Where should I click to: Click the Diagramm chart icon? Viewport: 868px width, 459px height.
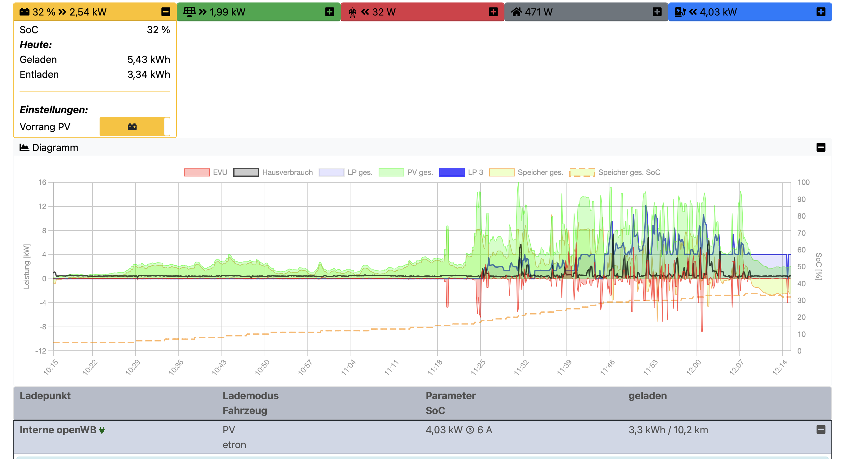pos(24,148)
